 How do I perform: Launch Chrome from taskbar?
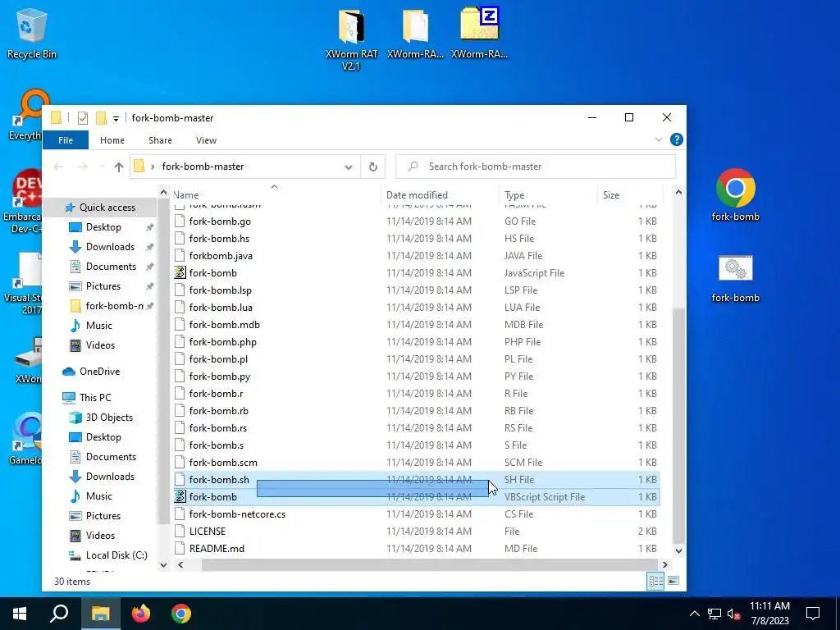pos(181,614)
